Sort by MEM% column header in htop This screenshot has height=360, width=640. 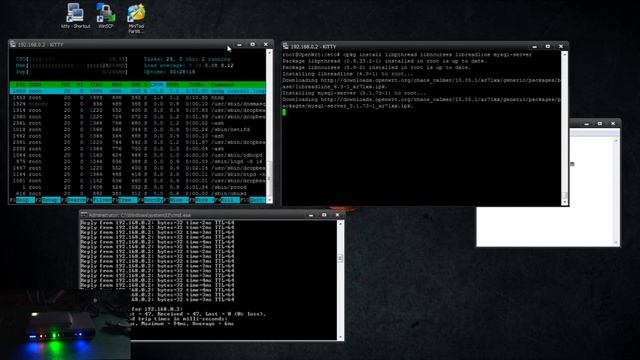172,84
